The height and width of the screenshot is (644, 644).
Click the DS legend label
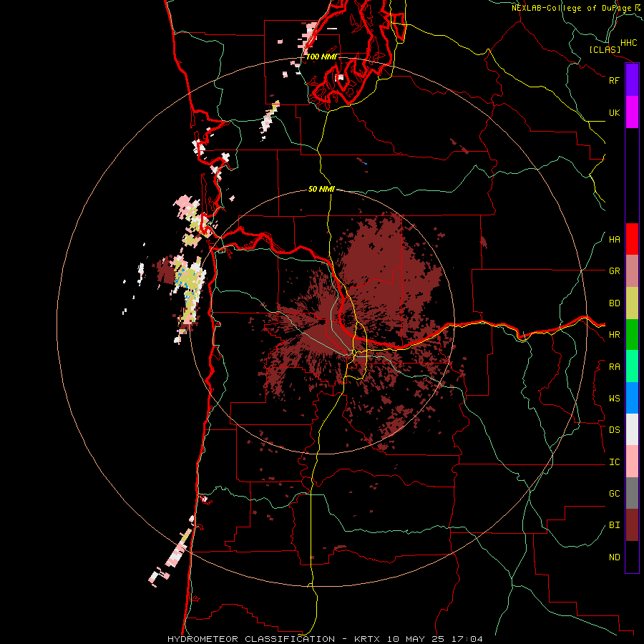(614, 430)
